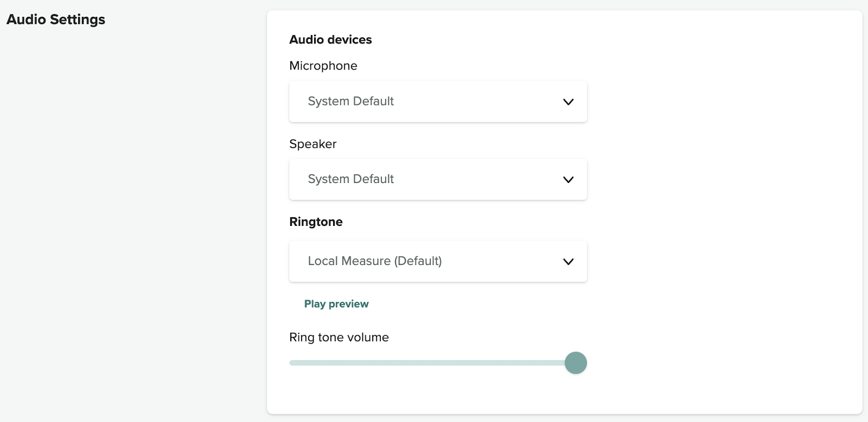Click the Microphone dropdown chevron arrow

[568, 102]
